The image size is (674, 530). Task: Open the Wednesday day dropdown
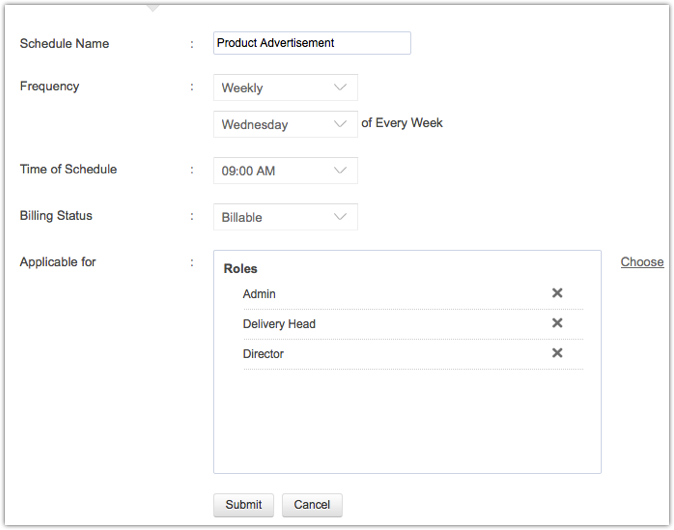tap(285, 125)
